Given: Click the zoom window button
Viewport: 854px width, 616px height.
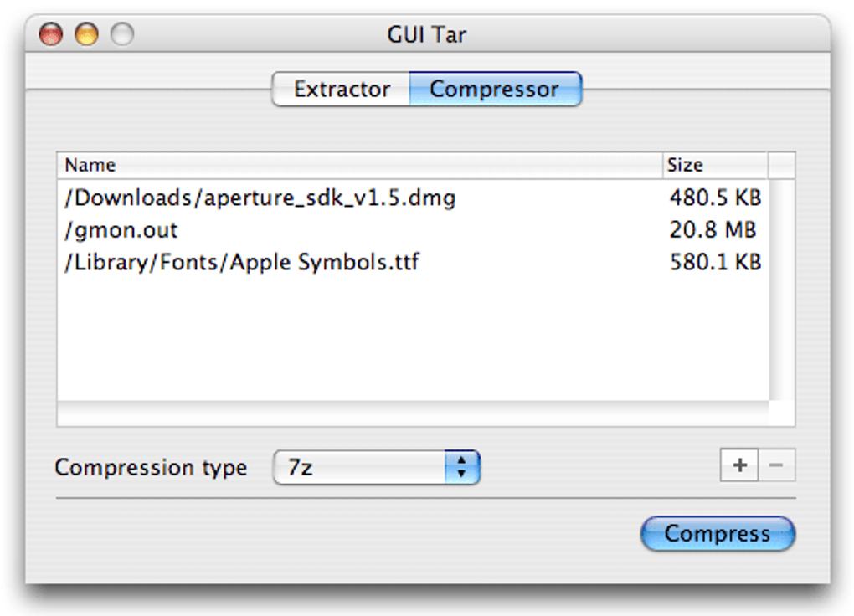Looking at the screenshot, I should pos(122,35).
